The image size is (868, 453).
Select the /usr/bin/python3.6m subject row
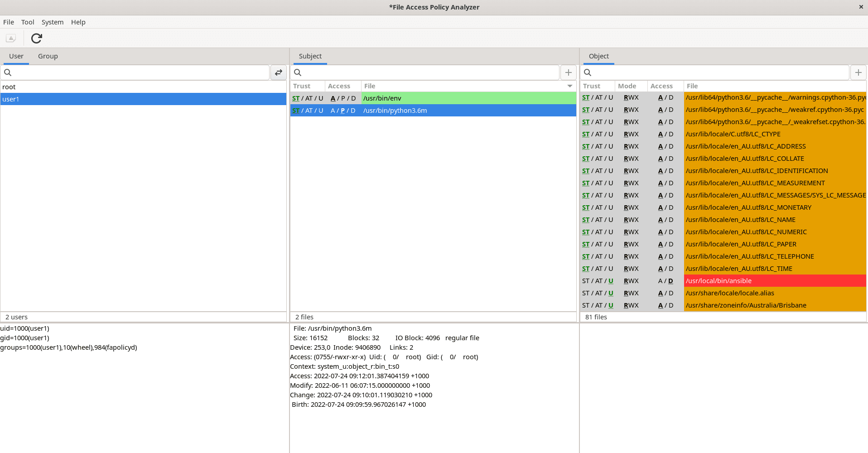tap(433, 111)
